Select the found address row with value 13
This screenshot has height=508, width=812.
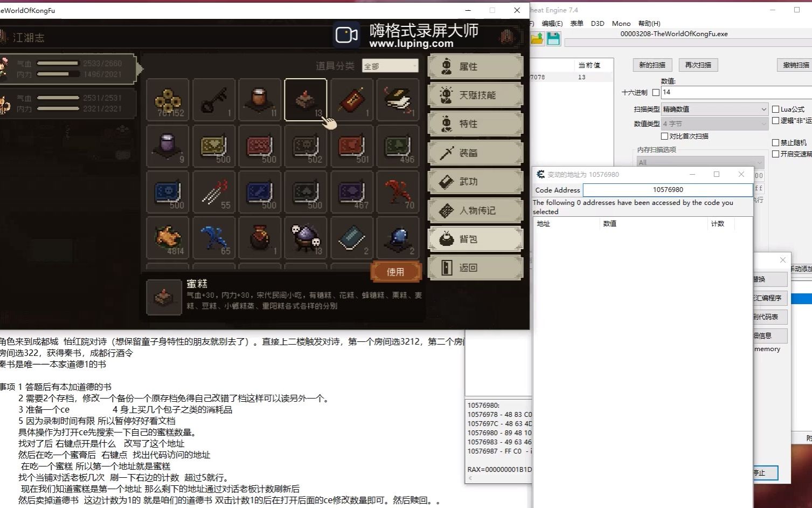point(571,77)
